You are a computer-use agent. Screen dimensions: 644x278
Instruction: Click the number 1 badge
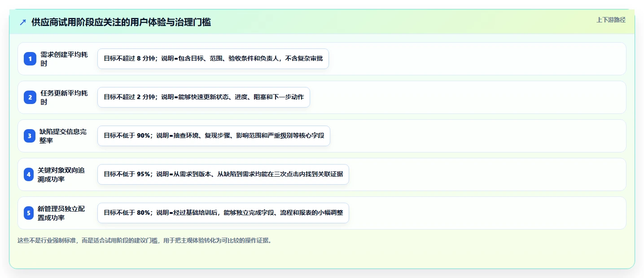[30, 59]
